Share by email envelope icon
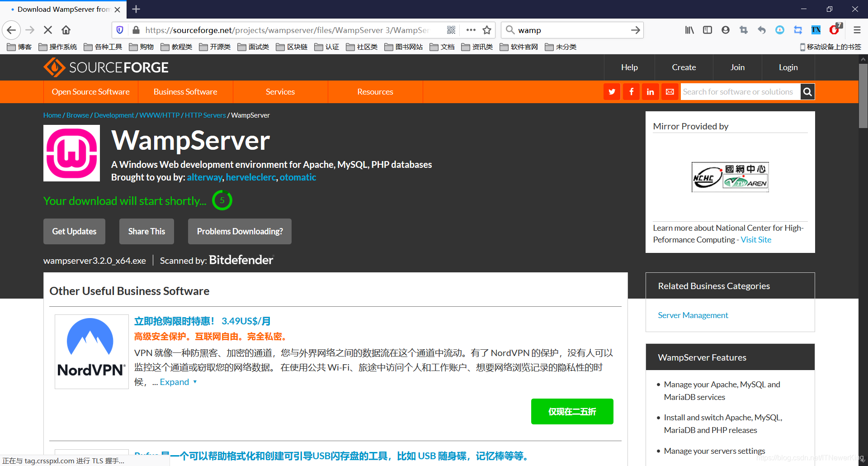 [x=670, y=92]
